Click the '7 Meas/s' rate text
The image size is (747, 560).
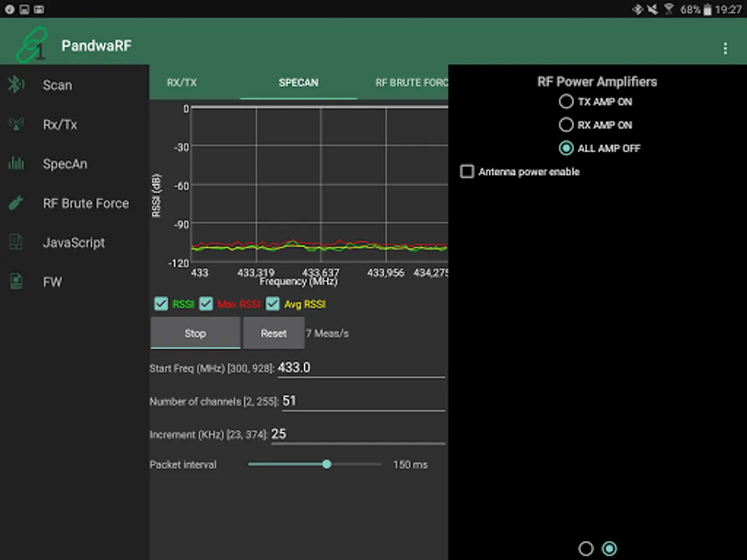327,334
